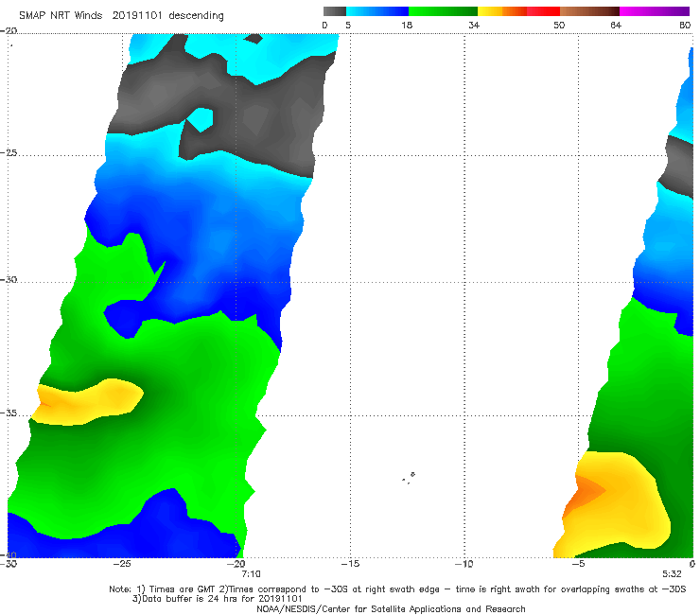700x615 pixels.
Task: Click the note line 'Times are GMT'
Action: coord(184,589)
